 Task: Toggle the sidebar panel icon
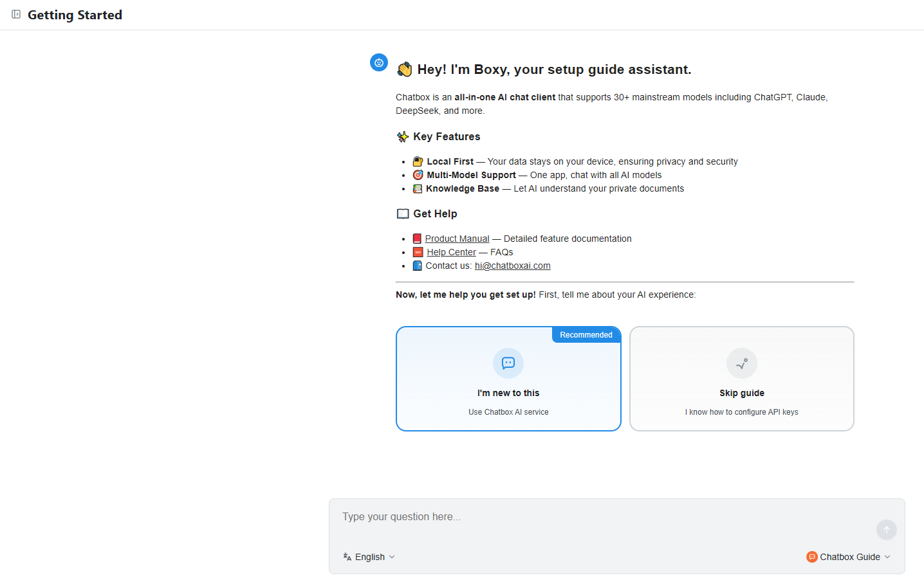16,14
